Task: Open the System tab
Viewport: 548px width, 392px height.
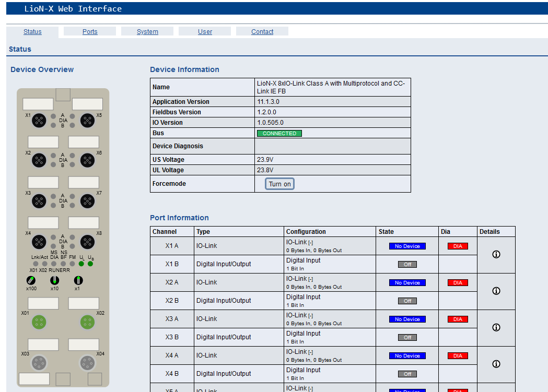Action: click(147, 32)
